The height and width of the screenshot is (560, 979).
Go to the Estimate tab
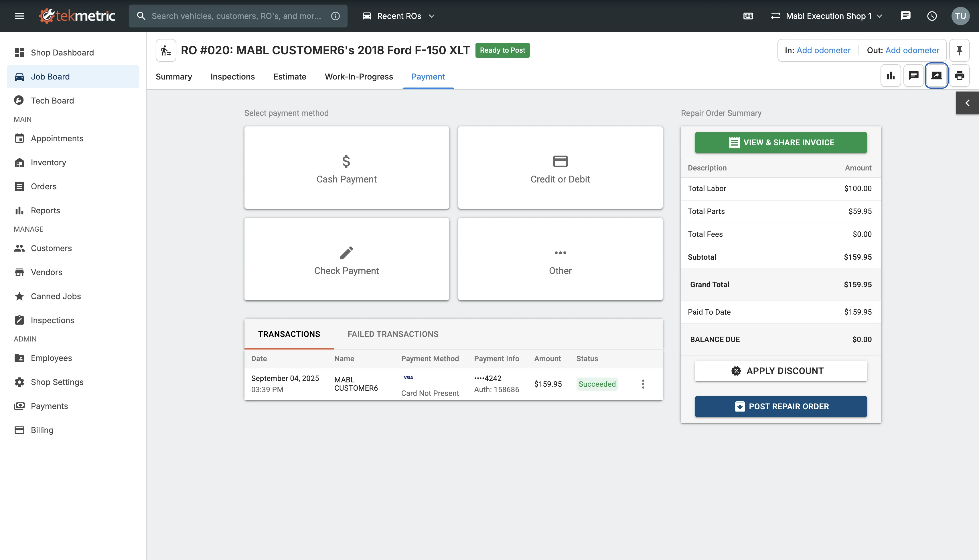(x=289, y=77)
